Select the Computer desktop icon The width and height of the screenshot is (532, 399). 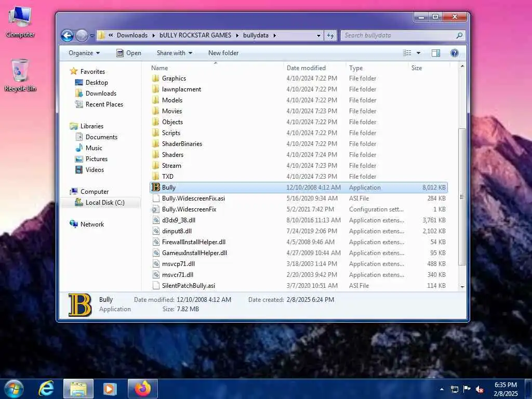point(20,22)
